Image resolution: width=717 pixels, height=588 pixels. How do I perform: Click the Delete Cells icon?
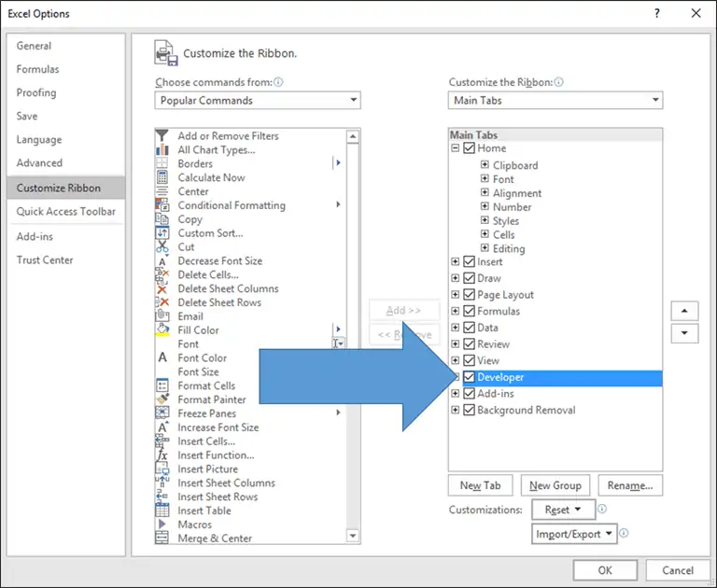pos(162,274)
